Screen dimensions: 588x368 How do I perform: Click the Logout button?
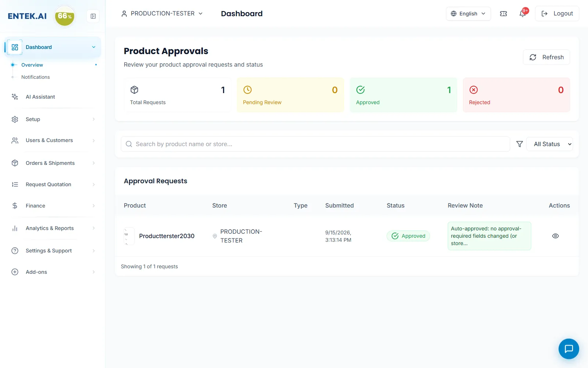557,14
